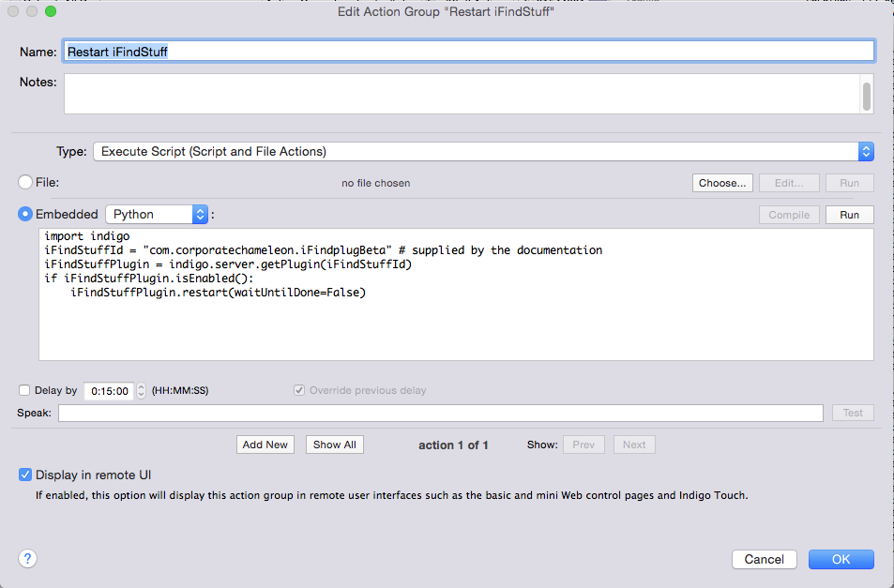This screenshot has width=894, height=588.
Task: Click the 'if iFindStuffPlugin.isEnabled():' line
Action: pyautogui.click(x=148, y=279)
